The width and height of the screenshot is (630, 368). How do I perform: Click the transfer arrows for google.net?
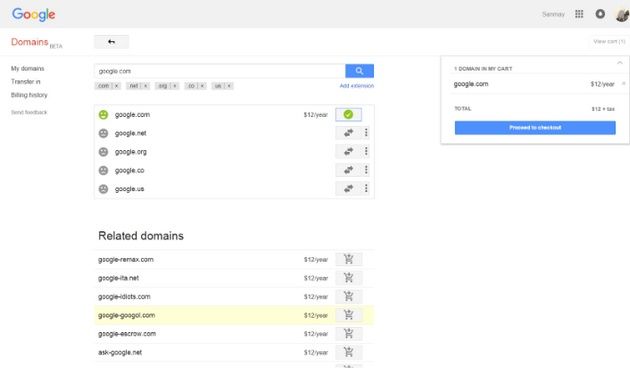[348, 133]
